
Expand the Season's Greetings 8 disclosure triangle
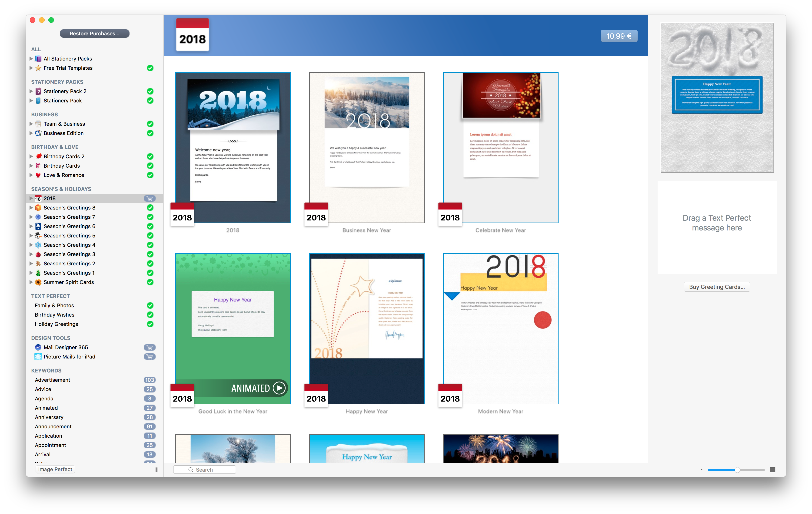[31, 208]
